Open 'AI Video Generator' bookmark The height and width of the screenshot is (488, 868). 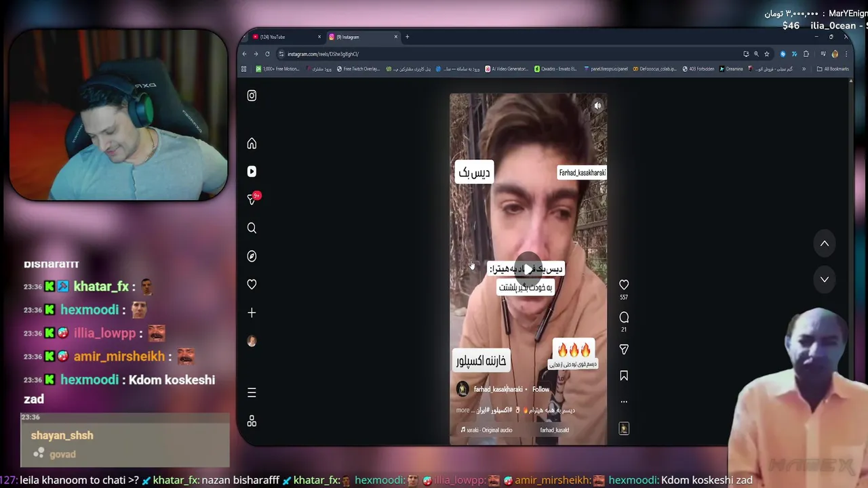(507, 68)
